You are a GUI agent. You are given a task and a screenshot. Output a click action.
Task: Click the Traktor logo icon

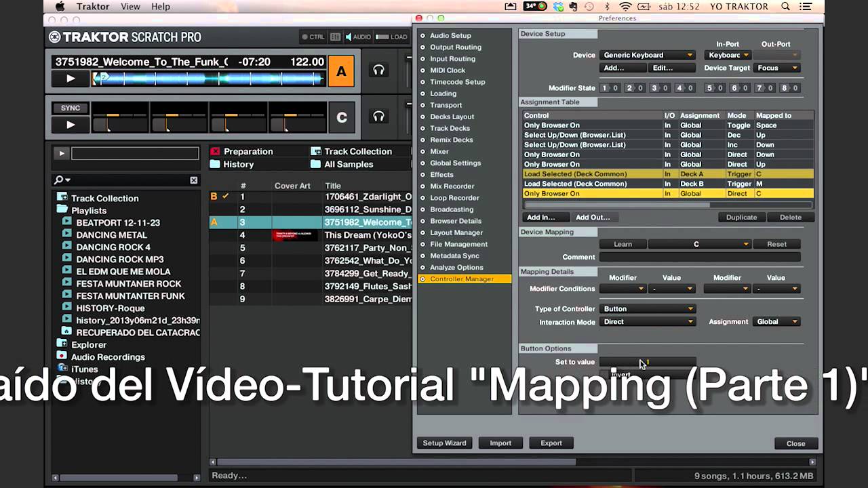click(55, 37)
